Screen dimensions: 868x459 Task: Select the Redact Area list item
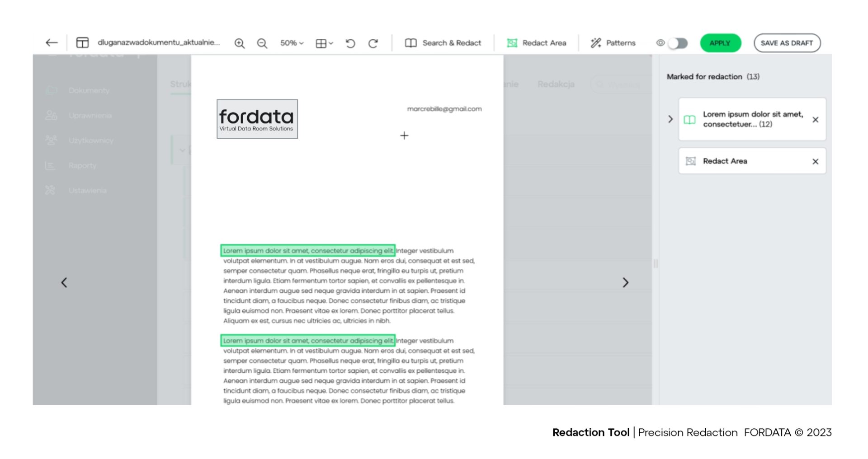tap(752, 161)
